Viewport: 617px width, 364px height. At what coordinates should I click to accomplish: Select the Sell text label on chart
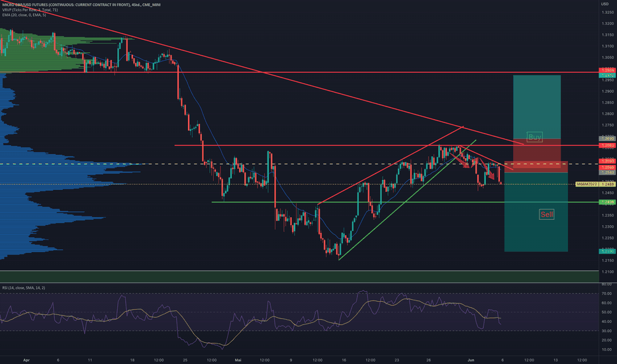[547, 214]
